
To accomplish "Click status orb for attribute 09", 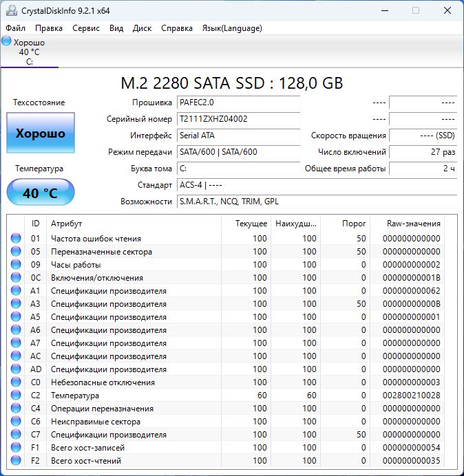I will (16, 264).
